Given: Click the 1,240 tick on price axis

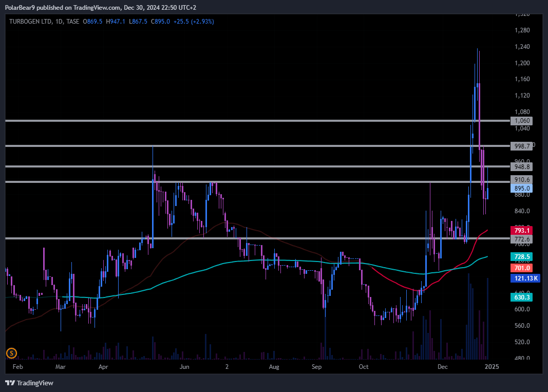Looking at the screenshot, I should 522,47.
